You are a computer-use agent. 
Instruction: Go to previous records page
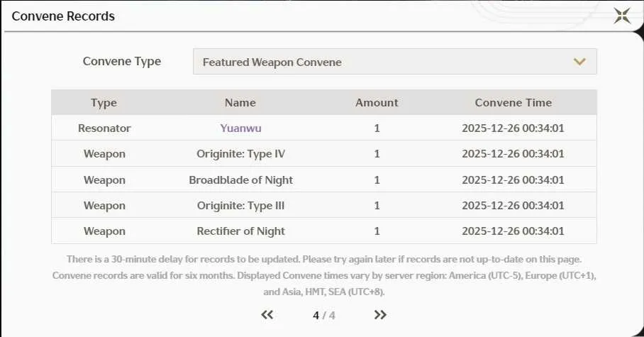(267, 315)
